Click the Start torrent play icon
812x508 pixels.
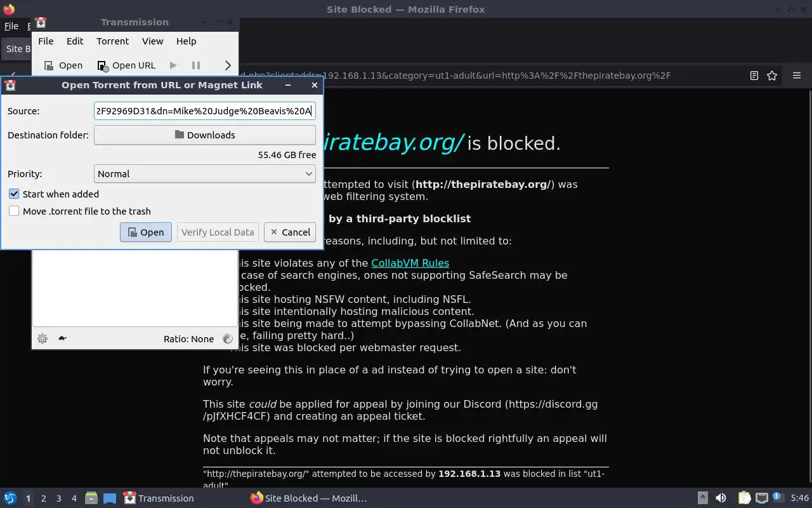(x=173, y=65)
